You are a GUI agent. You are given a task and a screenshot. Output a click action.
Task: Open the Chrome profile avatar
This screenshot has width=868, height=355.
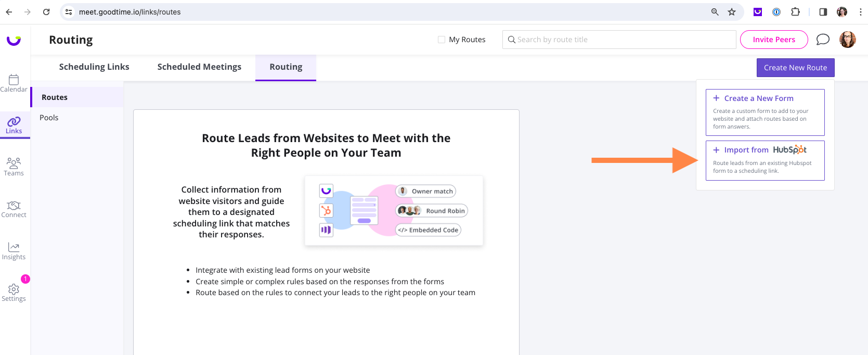tap(842, 12)
